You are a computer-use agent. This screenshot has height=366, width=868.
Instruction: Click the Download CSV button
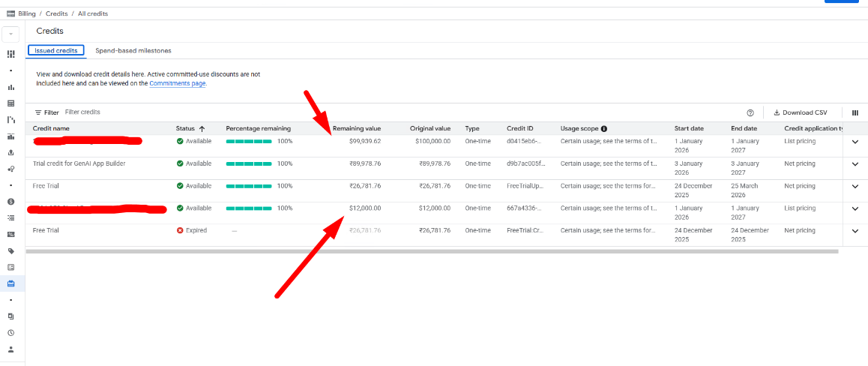(x=800, y=112)
